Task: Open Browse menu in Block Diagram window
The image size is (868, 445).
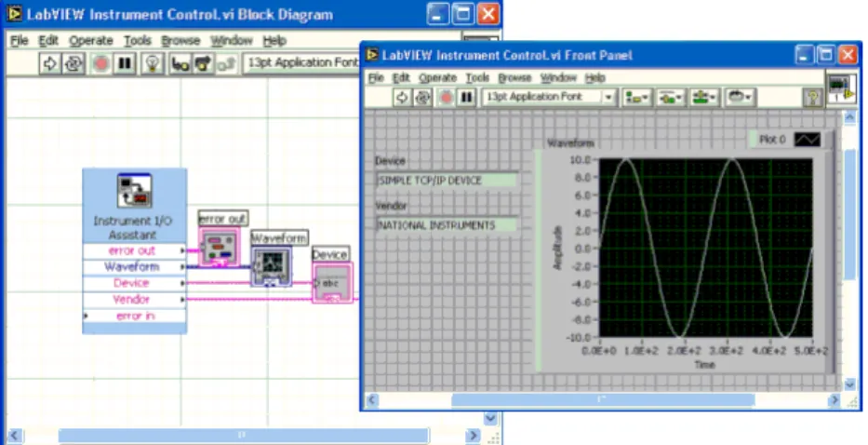Action: (x=180, y=40)
